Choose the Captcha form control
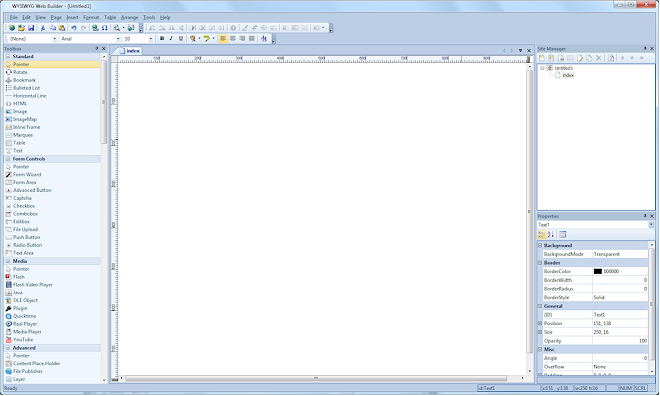Image resolution: width=660 pixels, height=396 pixels. [x=22, y=198]
